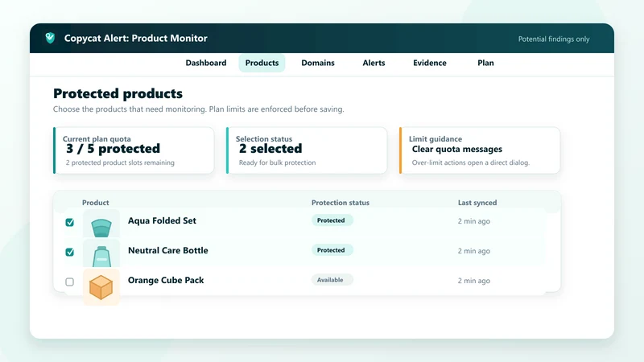The width and height of the screenshot is (644, 362).
Task: Check the Orange Cube Pack checkbox
Action: click(70, 282)
